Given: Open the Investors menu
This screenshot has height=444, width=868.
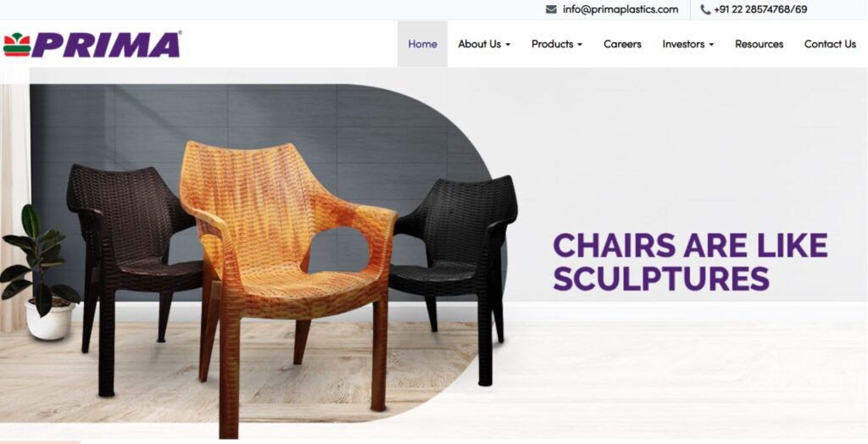Looking at the screenshot, I should [x=683, y=44].
